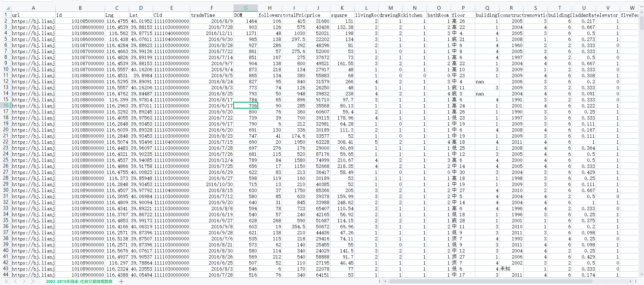The image size is (644, 285).
Task: Click the 'elevator' header cell
Action: click(x=608, y=15)
